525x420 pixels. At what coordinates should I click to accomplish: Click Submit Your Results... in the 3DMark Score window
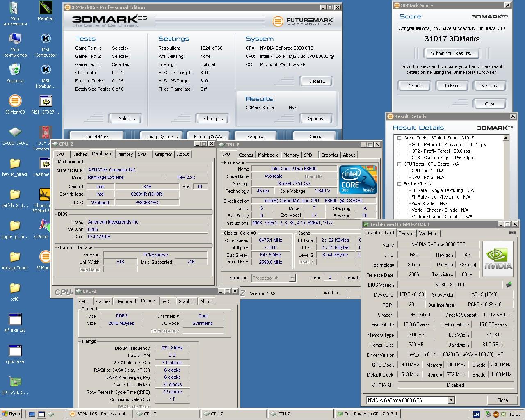(452, 53)
